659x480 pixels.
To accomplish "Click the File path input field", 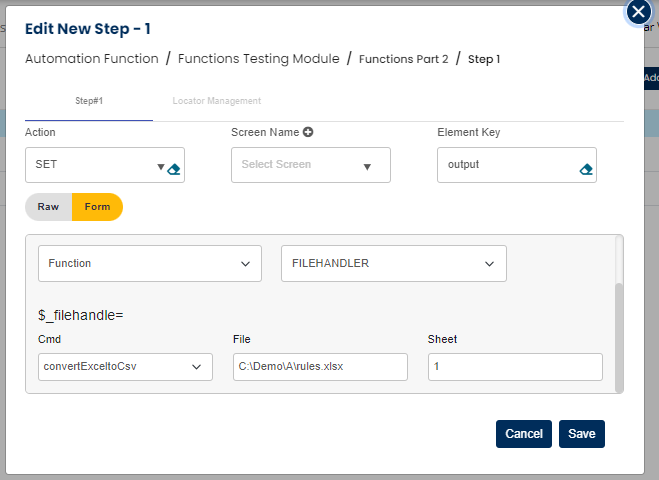I will point(320,367).
